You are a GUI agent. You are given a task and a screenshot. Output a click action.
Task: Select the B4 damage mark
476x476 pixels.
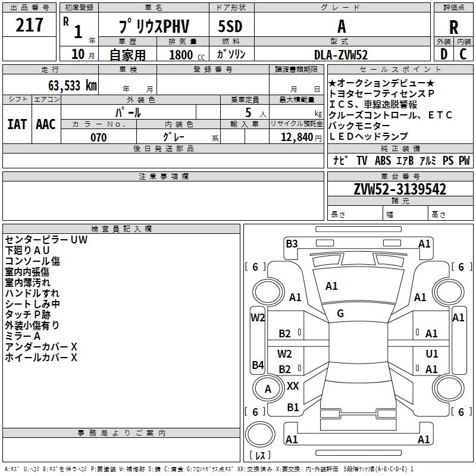click(x=258, y=365)
